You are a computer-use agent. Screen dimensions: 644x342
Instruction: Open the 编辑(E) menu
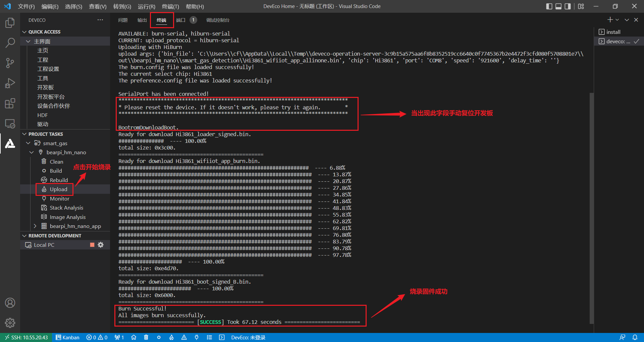(50, 6)
